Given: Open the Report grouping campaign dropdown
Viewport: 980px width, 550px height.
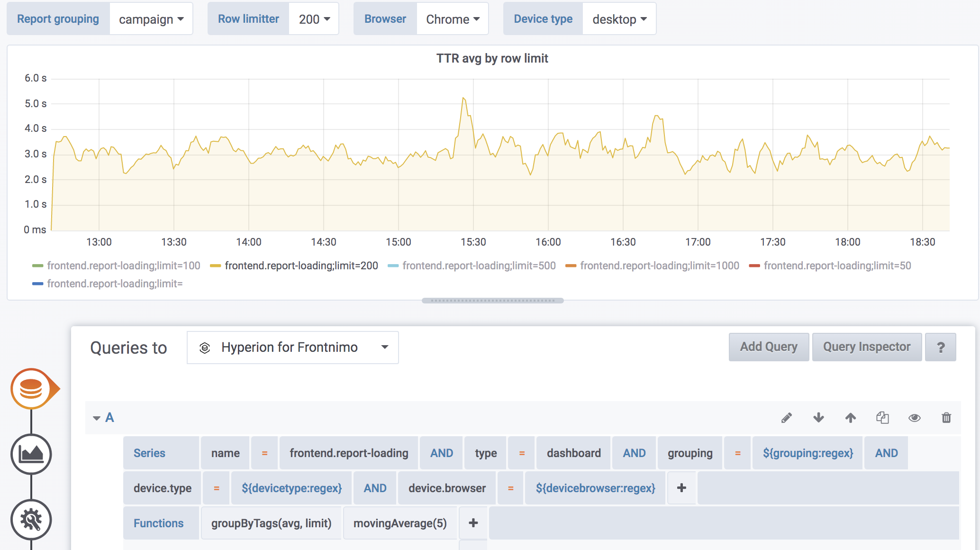Looking at the screenshot, I should click(151, 19).
